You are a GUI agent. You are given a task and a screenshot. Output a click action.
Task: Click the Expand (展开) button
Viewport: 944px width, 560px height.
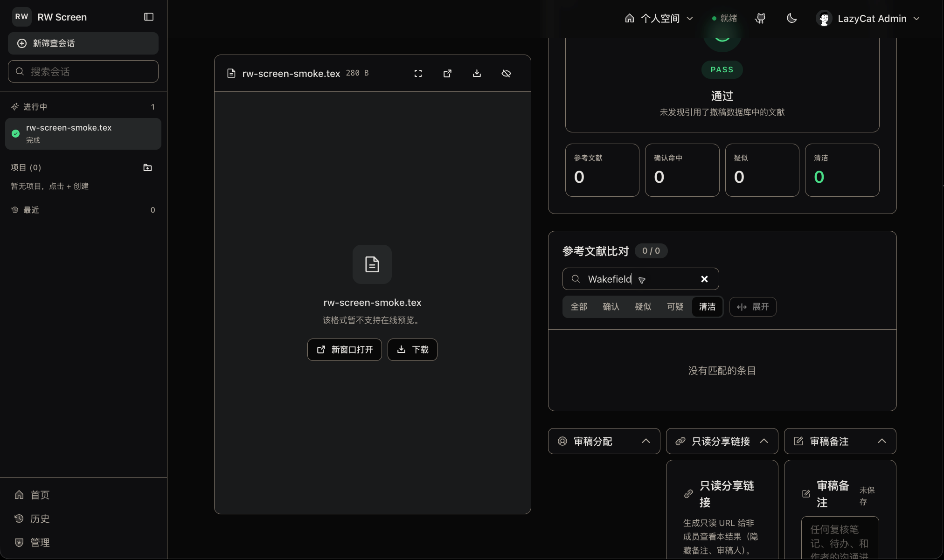click(x=753, y=307)
